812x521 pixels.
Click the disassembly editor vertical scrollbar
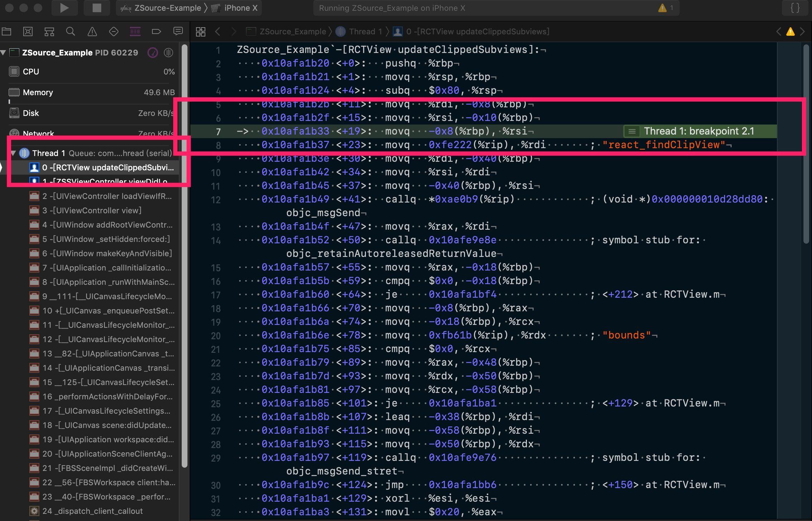tap(806, 144)
